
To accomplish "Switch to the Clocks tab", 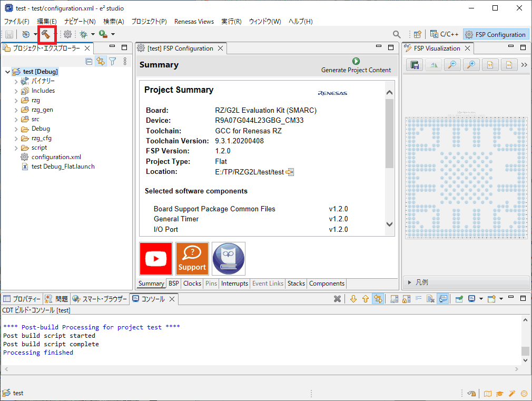I will coord(192,283).
